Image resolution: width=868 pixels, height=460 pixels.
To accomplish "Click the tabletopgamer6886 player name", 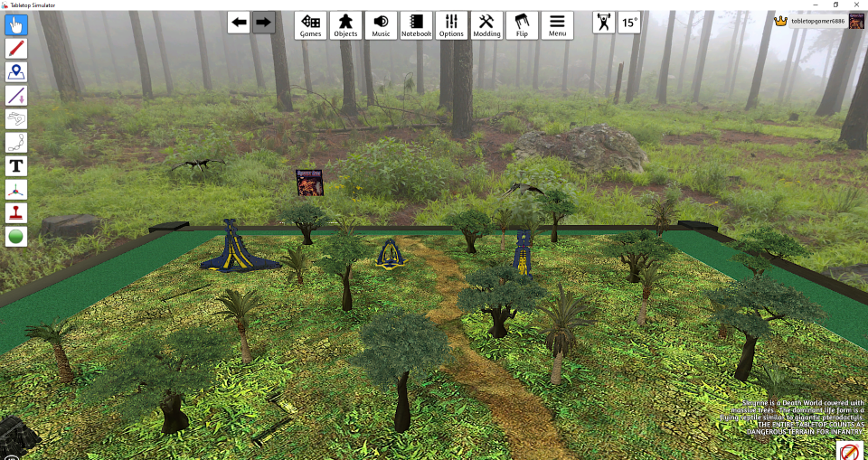I will 818,22.
